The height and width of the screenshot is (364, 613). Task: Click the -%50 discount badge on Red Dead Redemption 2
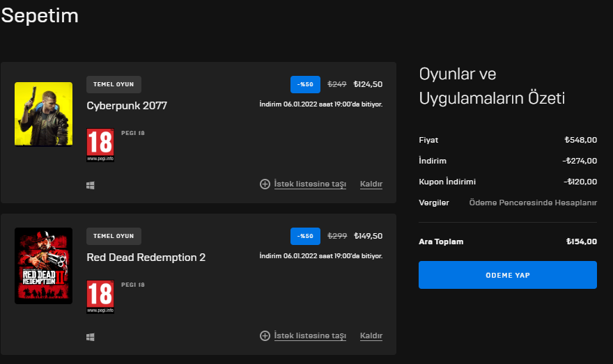[x=305, y=237]
